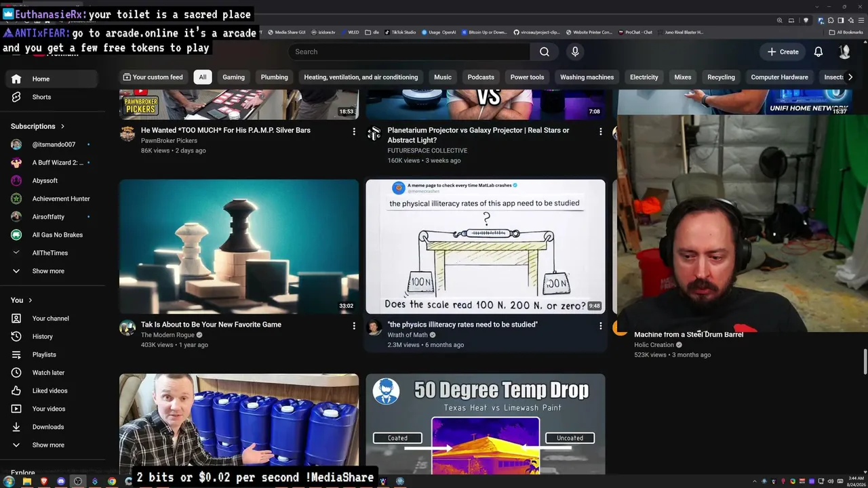Click the YouTube search magnifier button
Image resolution: width=868 pixels, height=488 pixels.
(x=544, y=52)
